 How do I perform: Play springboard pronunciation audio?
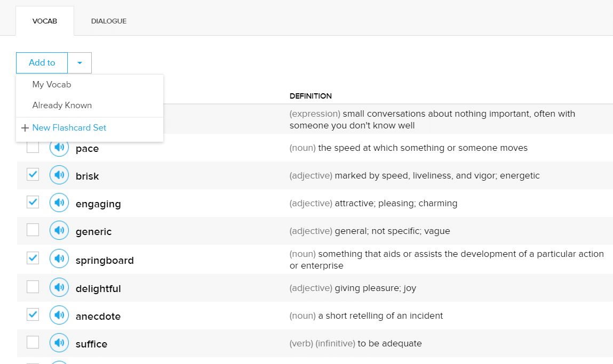59,260
